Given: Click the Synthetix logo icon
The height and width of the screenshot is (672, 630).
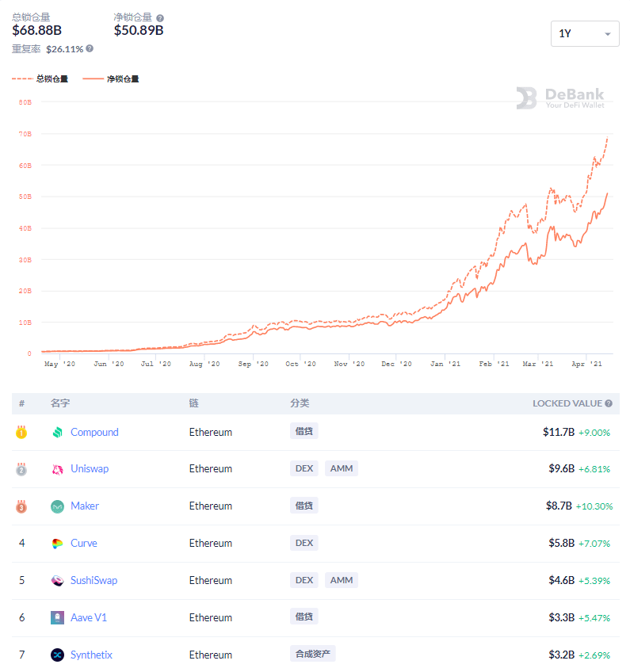Looking at the screenshot, I should point(57,655).
